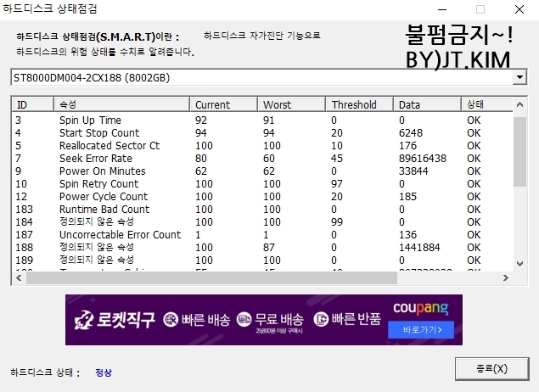The image size is (539, 392).
Task: Click the 종료(X) exit button
Action: 492,369
